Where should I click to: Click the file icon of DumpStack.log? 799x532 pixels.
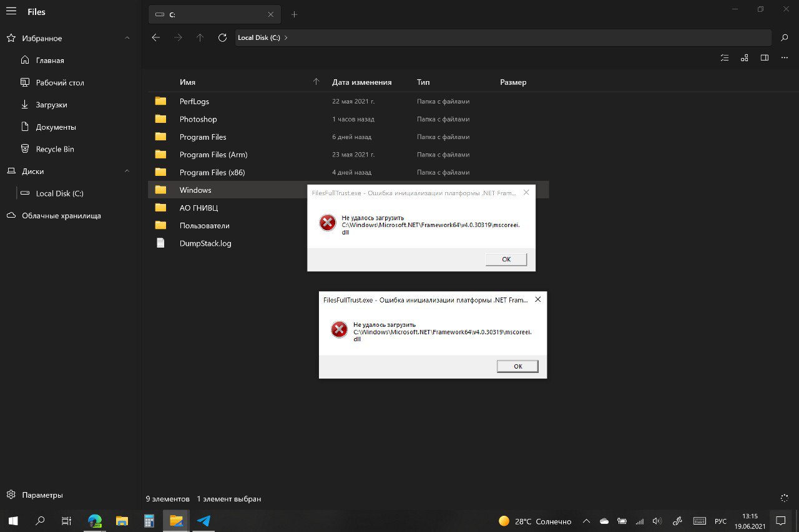click(x=160, y=243)
